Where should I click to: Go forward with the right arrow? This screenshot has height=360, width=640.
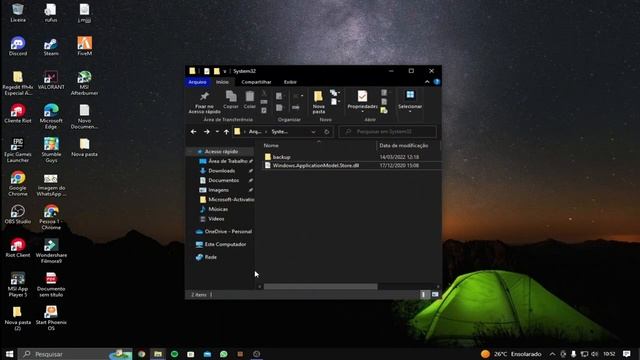coord(207,132)
